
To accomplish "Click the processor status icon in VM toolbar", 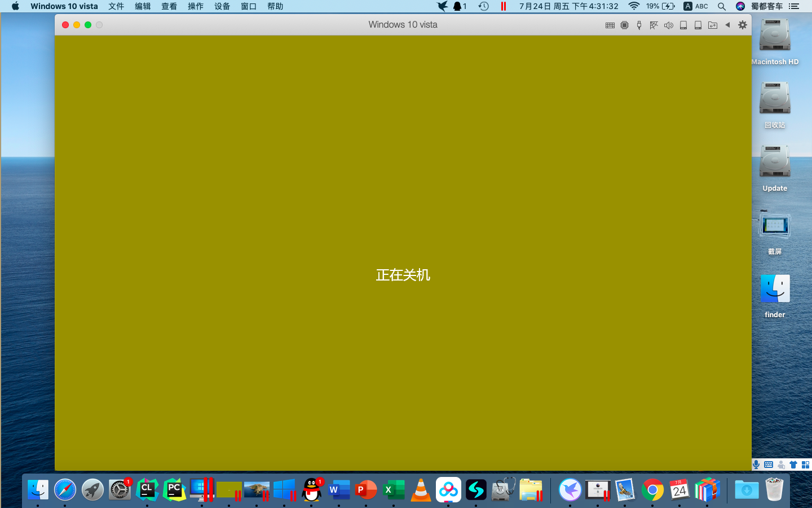I will coord(625,25).
